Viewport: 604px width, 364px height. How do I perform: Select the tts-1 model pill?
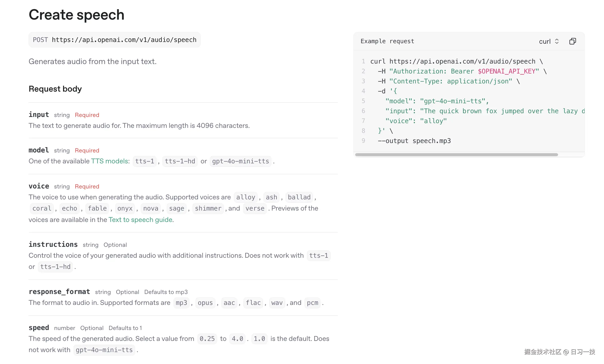pos(144,161)
